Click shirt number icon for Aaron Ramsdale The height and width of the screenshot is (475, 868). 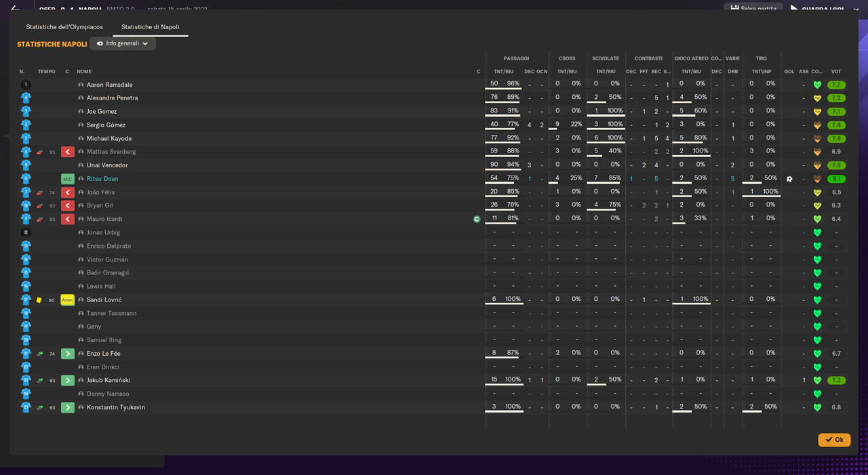pyautogui.click(x=26, y=85)
